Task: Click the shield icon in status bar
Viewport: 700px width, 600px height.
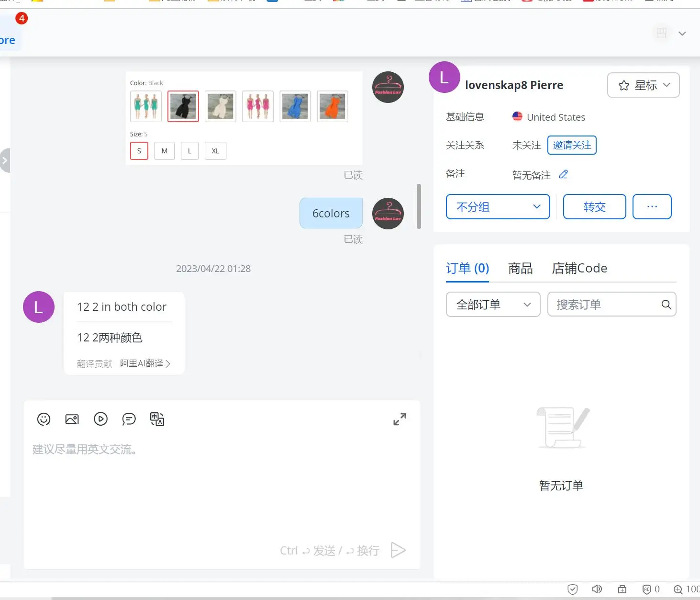Action: pos(572,589)
